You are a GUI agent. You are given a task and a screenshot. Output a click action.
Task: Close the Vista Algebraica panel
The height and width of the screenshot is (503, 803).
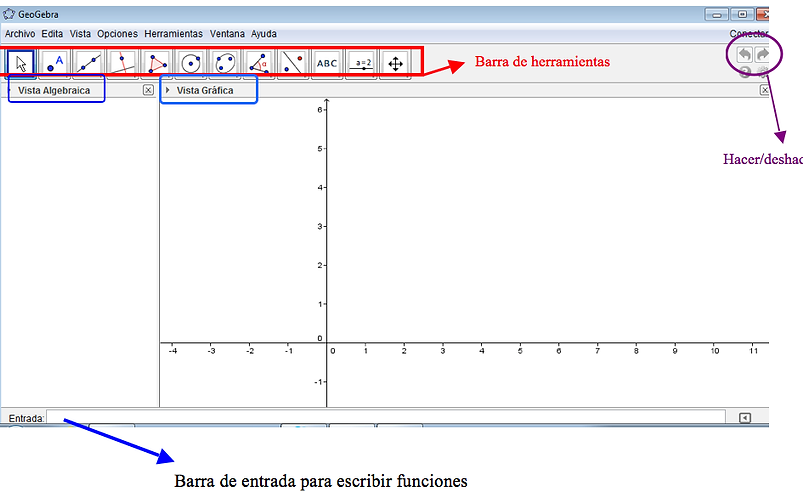[x=148, y=90]
